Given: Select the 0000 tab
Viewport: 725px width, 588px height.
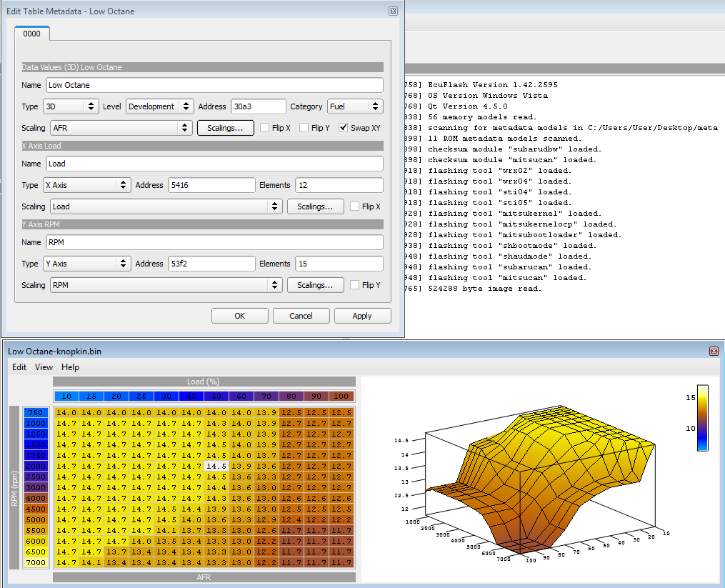Looking at the screenshot, I should pyautogui.click(x=31, y=34).
